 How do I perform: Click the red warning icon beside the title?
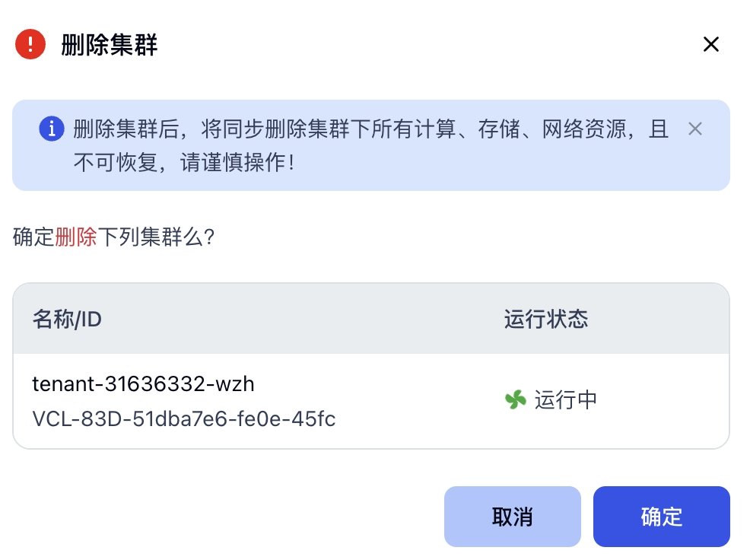coord(30,44)
